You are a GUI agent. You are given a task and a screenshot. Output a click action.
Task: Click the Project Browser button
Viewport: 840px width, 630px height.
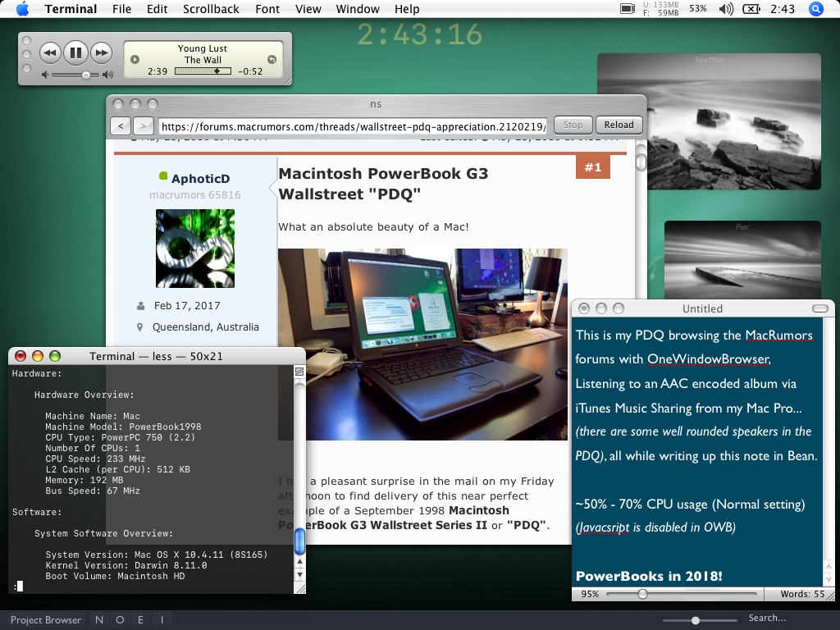46,620
